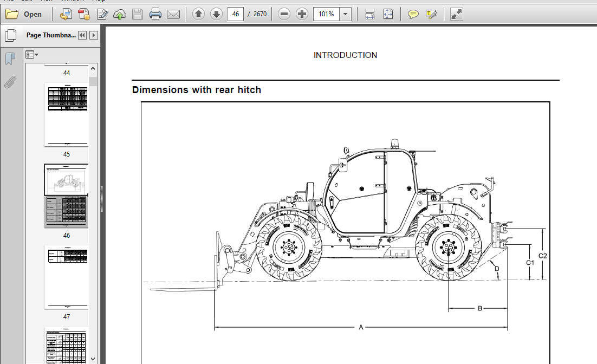Send file by email envelope icon
597x364 pixels.
173,14
